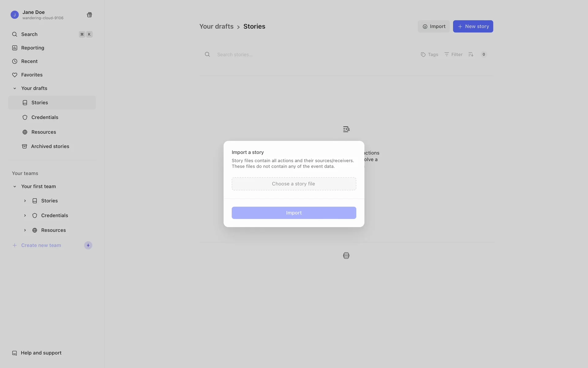This screenshot has width=588, height=368.
Task: Open Reporting from the sidebar
Action: [32, 48]
